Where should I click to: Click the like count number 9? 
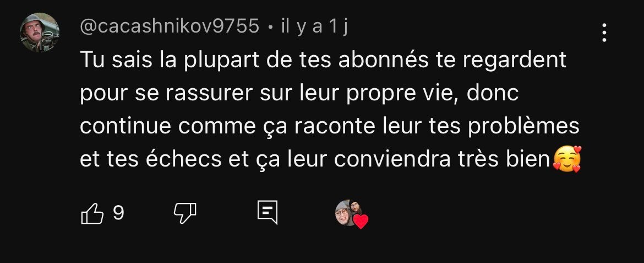(118, 213)
